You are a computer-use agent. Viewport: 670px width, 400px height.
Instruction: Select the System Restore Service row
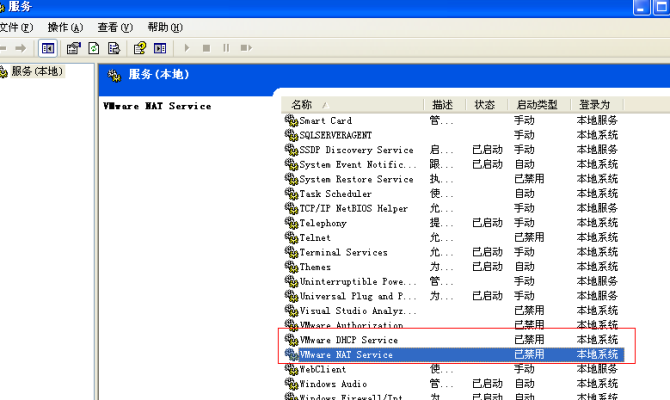(x=453, y=179)
